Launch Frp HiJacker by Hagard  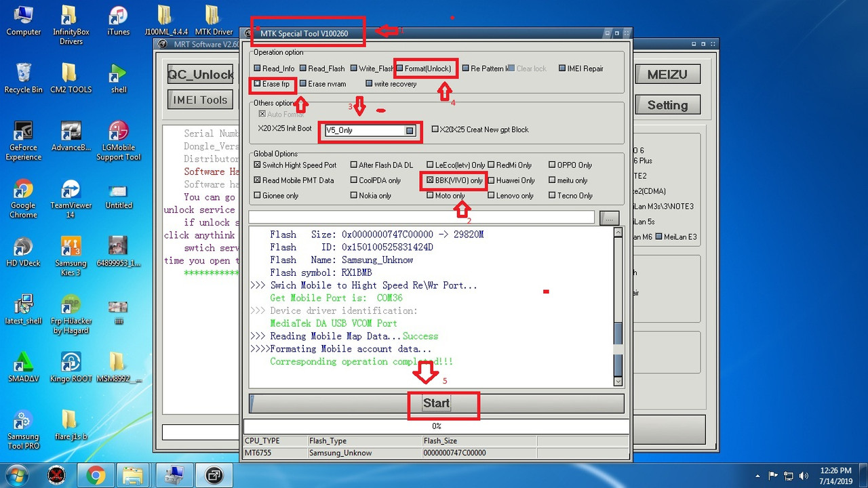pyautogui.click(x=71, y=314)
